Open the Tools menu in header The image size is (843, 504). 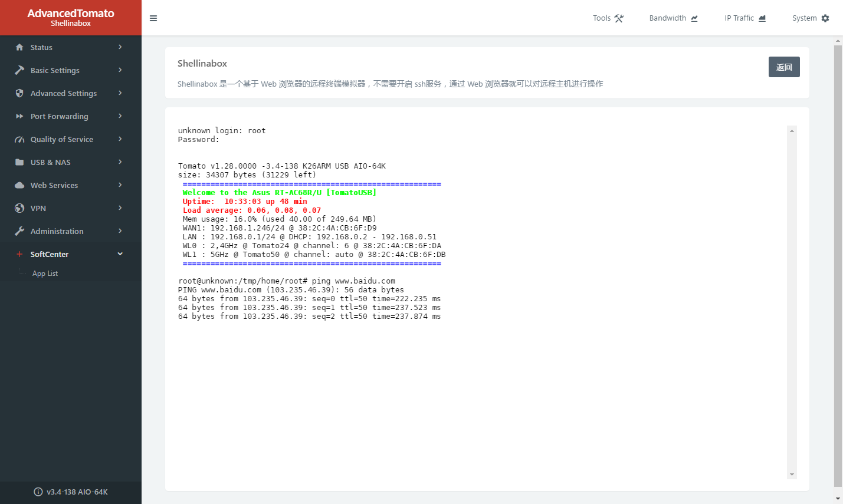pyautogui.click(x=608, y=18)
